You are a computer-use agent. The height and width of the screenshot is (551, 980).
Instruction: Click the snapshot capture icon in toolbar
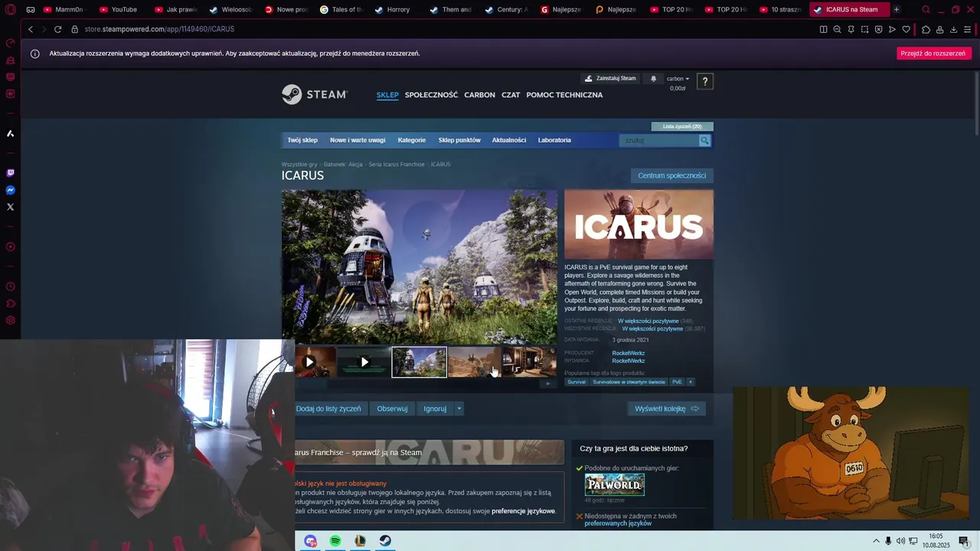(x=864, y=29)
